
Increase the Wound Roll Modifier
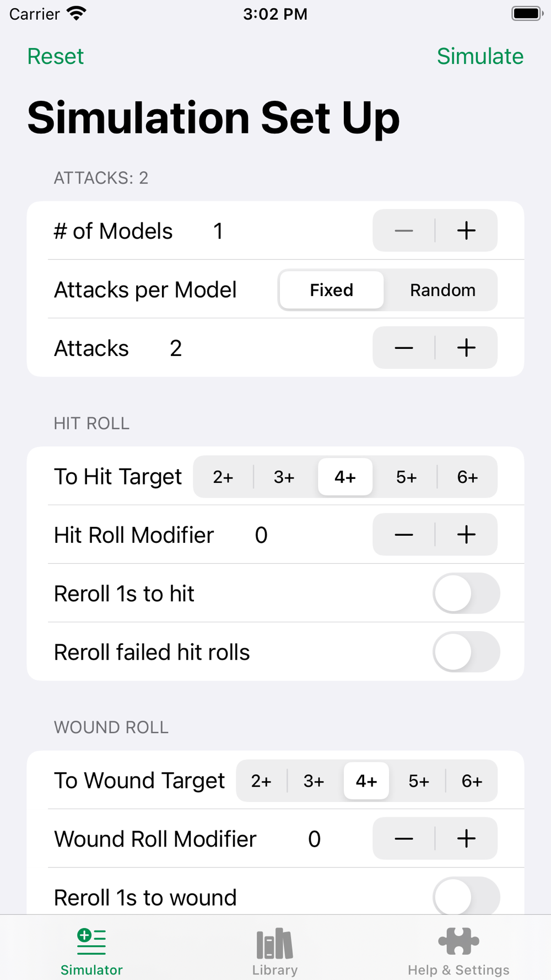point(466,838)
